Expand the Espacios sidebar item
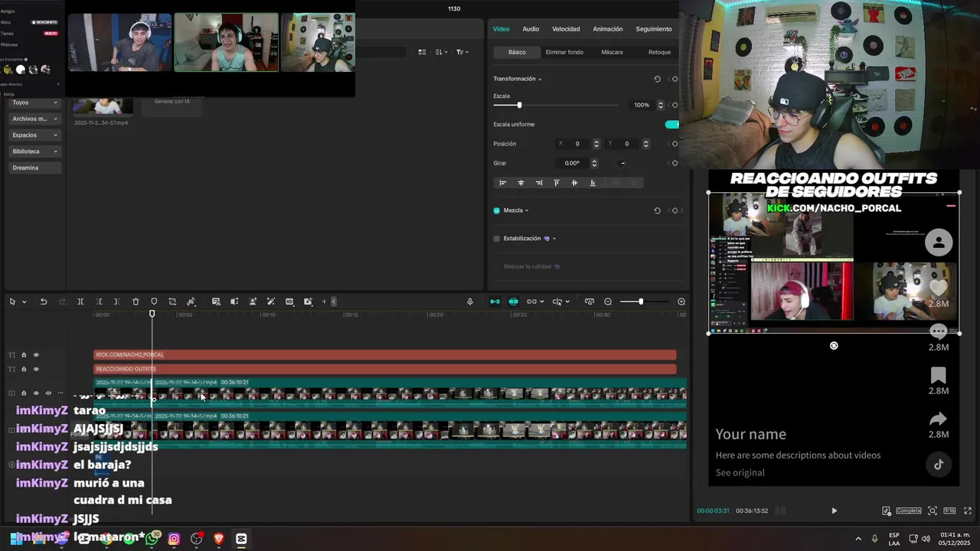 [34, 135]
